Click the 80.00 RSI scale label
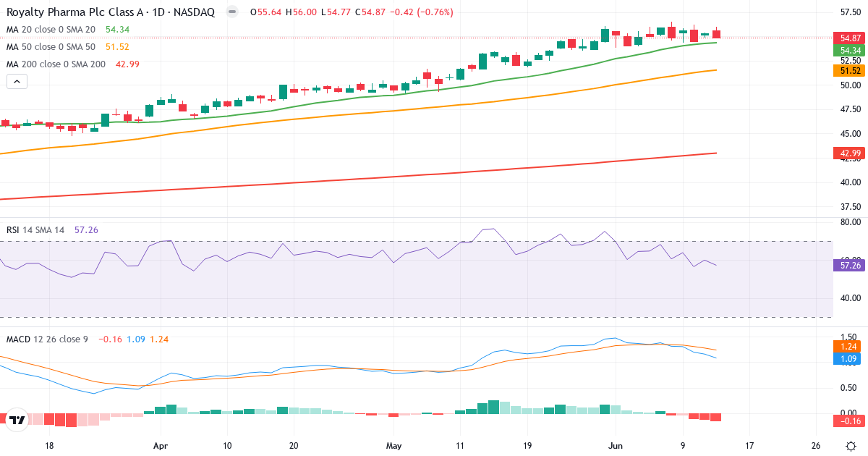This screenshot has height=456, width=868. [851, 222]
